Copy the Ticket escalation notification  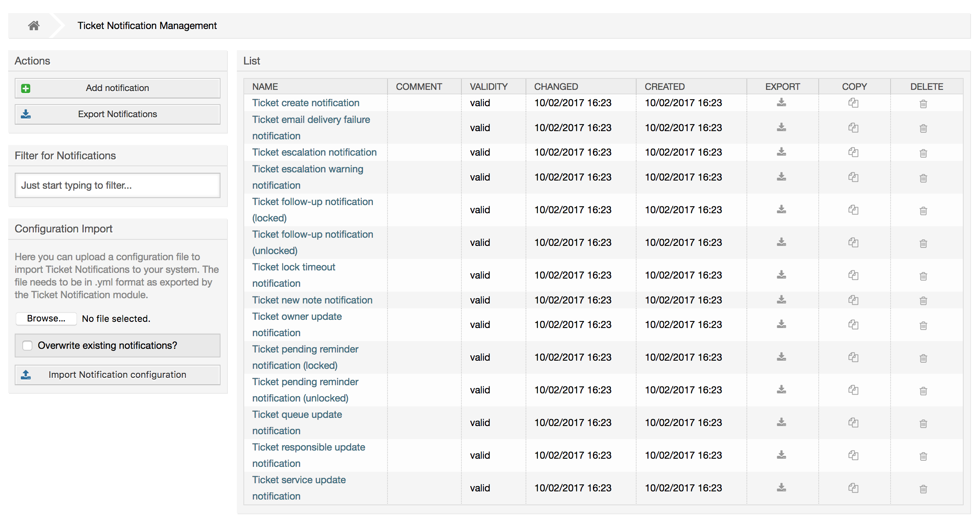tap(853, 152)
